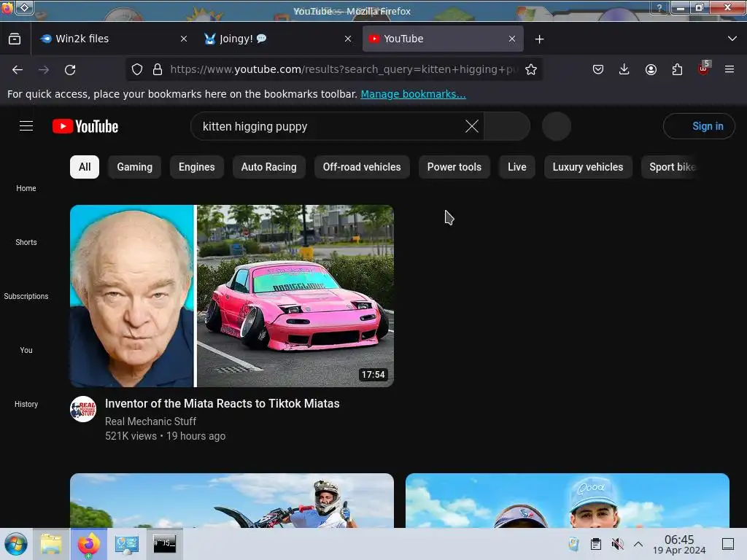This screenshot has width=747, height=560.
Task: Switch to the Win2k files tab
Action: (113, 39)
